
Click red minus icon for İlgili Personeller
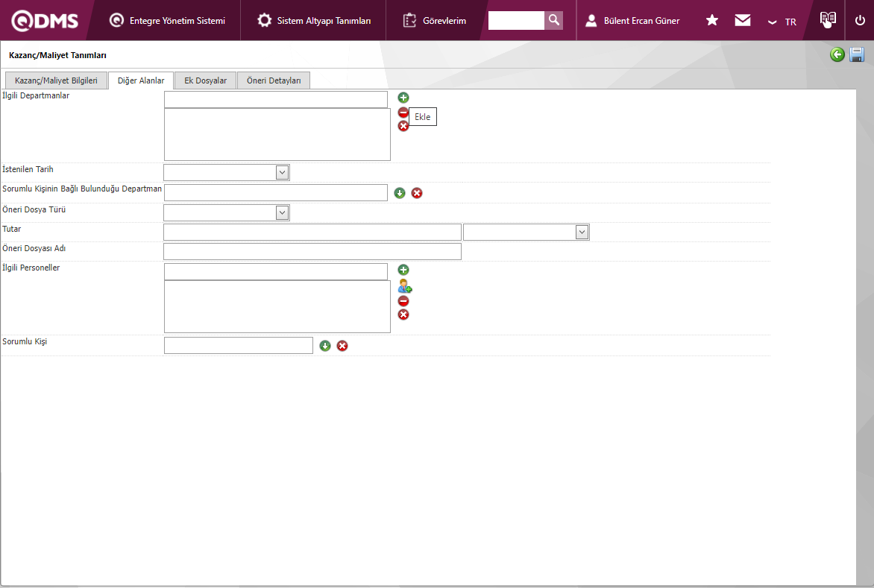tap(403, 301)
